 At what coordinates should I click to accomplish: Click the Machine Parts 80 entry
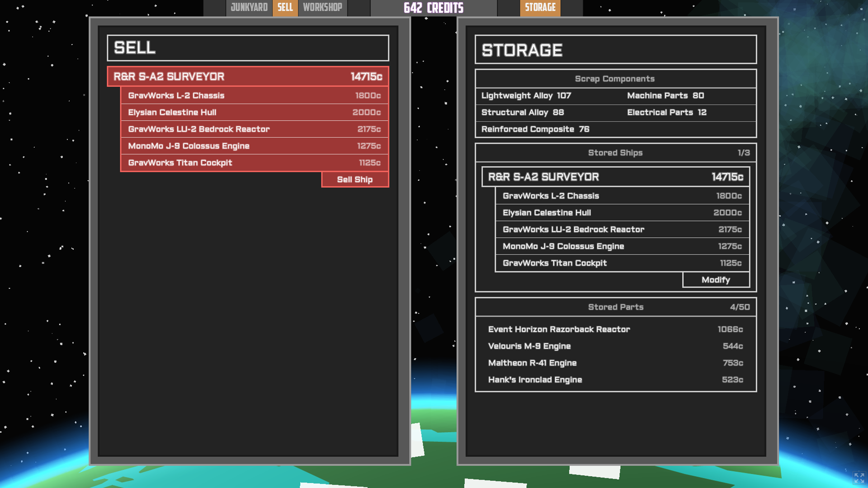click(665, 95)
